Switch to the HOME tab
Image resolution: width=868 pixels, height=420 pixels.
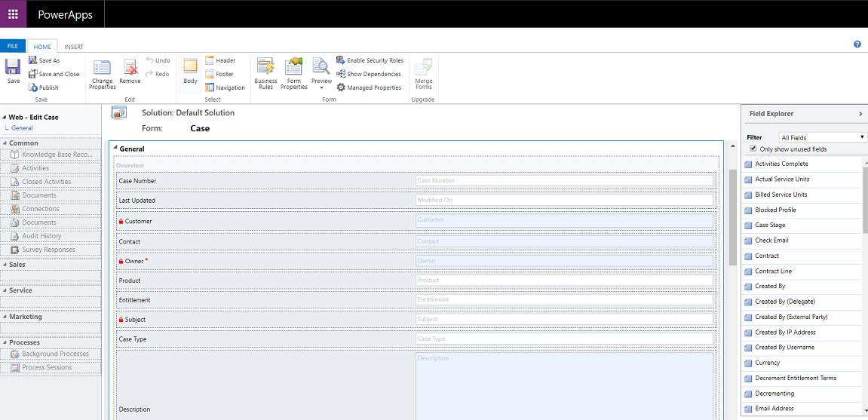pyautogui.click(x=42, y=47)
